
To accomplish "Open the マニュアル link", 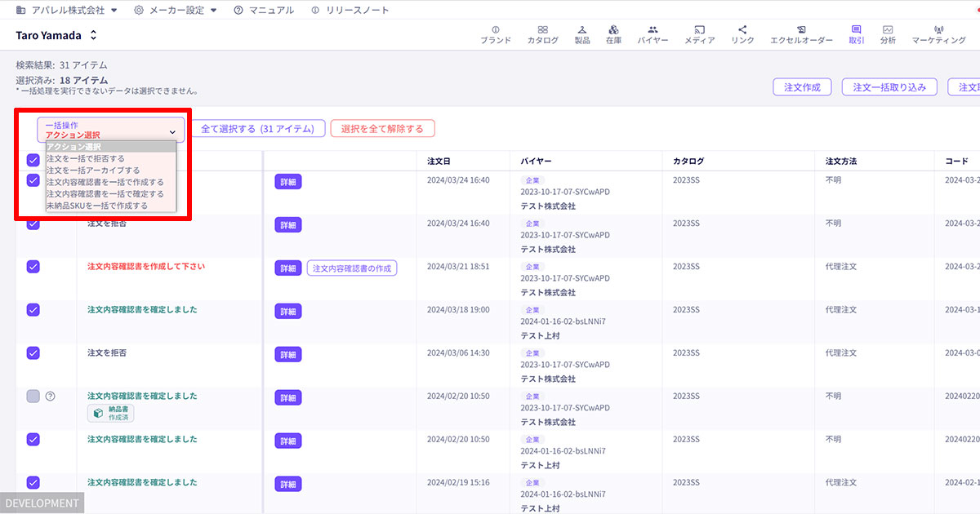I will pyautogui.click(x=271, y=11).
